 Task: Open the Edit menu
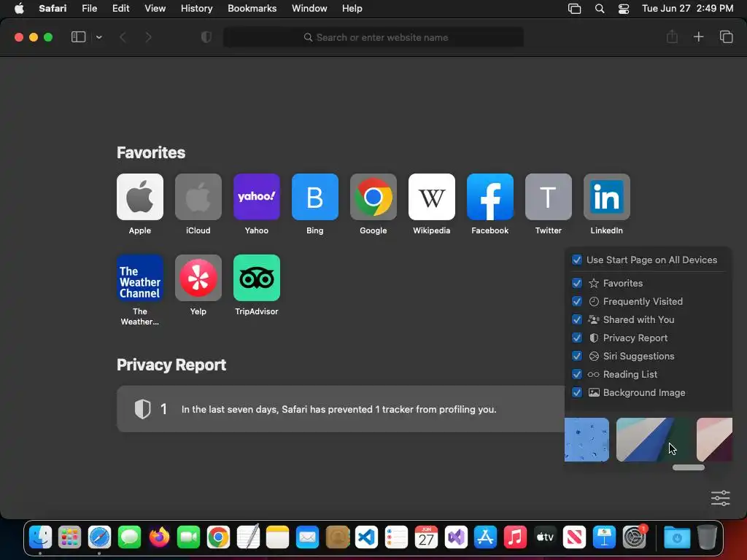(x=120, y=9)
